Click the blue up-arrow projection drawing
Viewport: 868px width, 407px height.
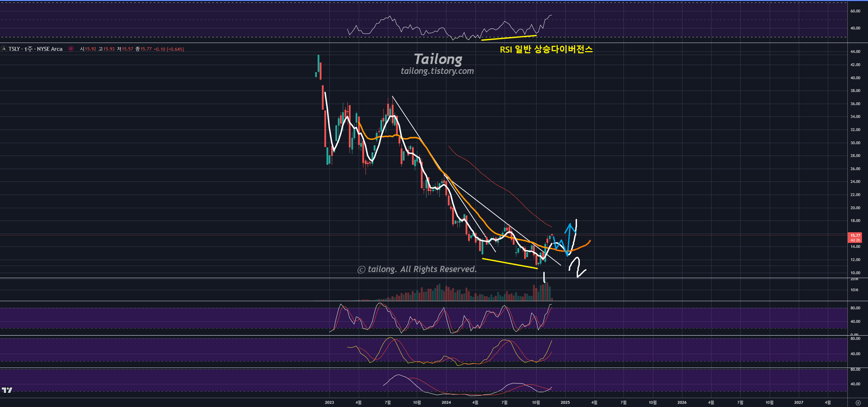tap(570, 236)
